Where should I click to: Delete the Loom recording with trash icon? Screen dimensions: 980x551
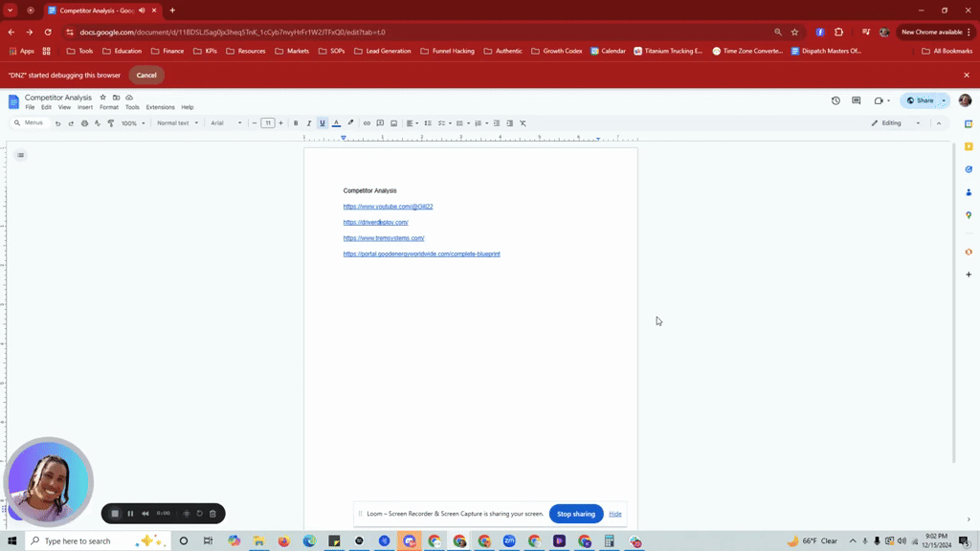point(212,514)
